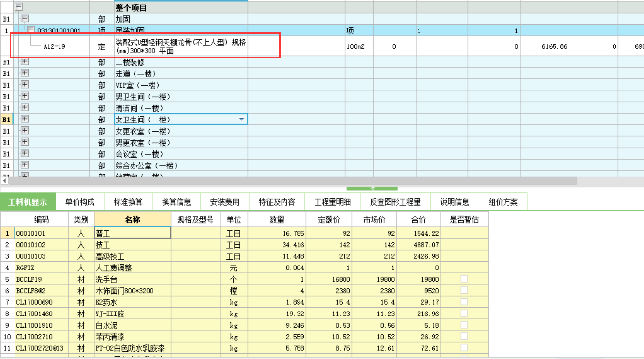Expand the 男卫生间（一楼） section
This screenshot has height=359, width=644.
click(x=25, y=96)
